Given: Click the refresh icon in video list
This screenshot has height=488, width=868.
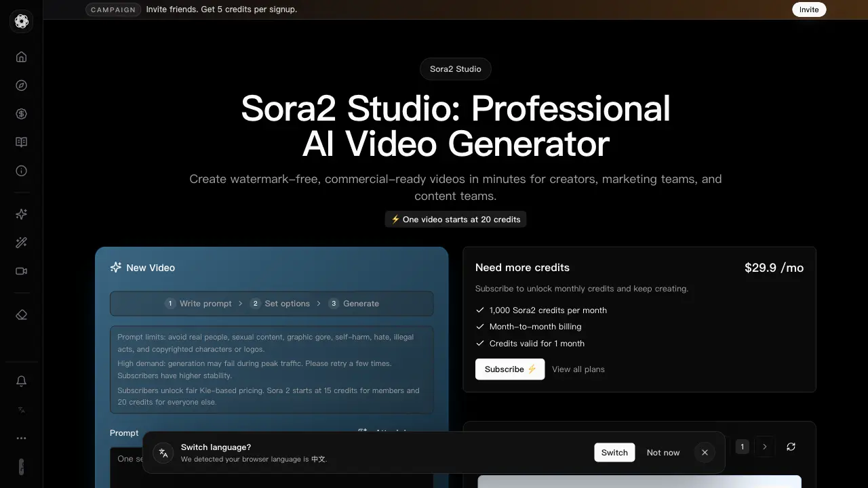Looking at the screenshot, I should 791,447.
